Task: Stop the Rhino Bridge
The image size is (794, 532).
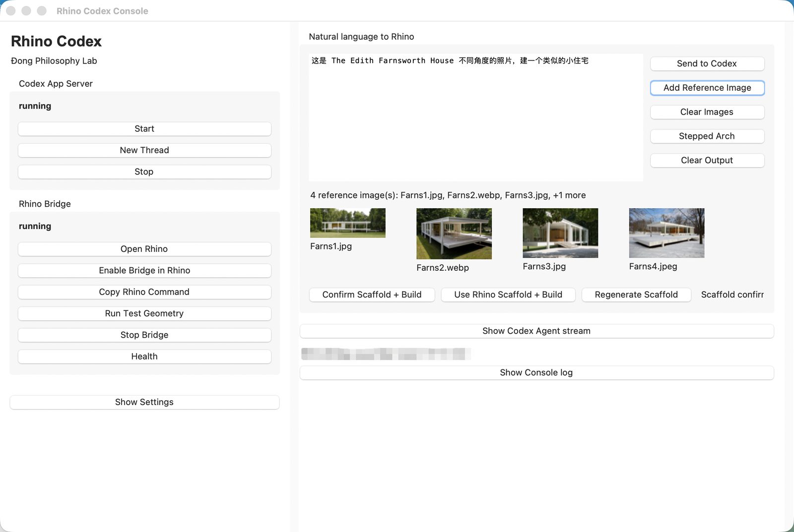Action: [x=144, y=335]
